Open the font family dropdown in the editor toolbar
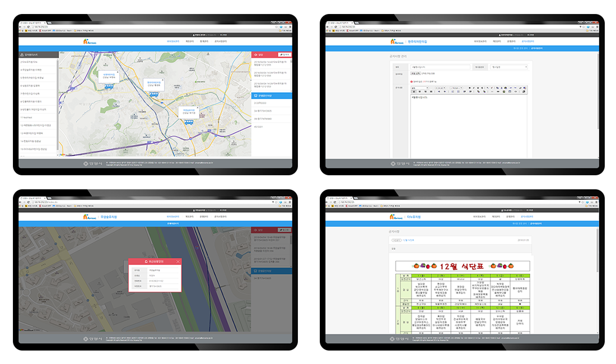 (421, 87)
